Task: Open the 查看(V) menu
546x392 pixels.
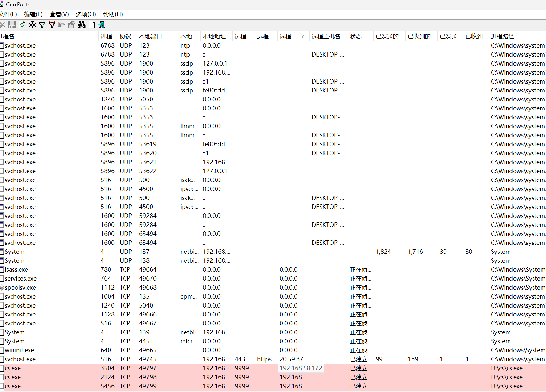Action: (x=59, y=14)
